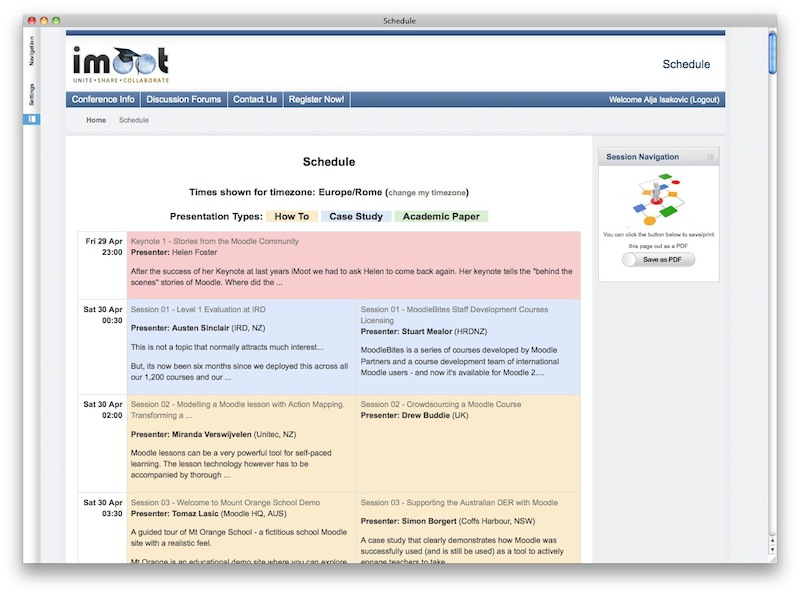Click the Session Navigation flowchart image
Image resolution: width=800 pixels, height=595 pixels.
click(658, 200)
